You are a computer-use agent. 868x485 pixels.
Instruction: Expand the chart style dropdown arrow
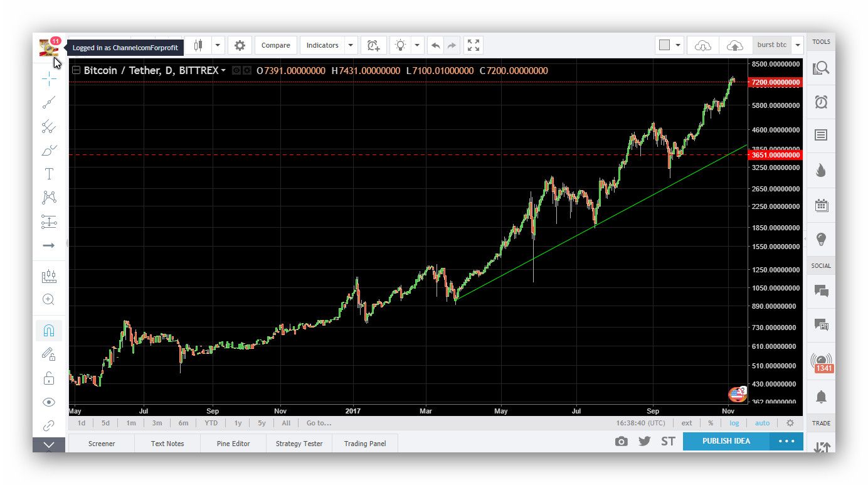[218, 45]
